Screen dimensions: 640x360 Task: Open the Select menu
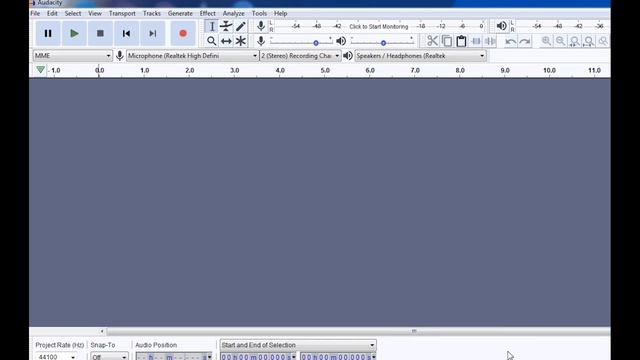click(73, 13)
